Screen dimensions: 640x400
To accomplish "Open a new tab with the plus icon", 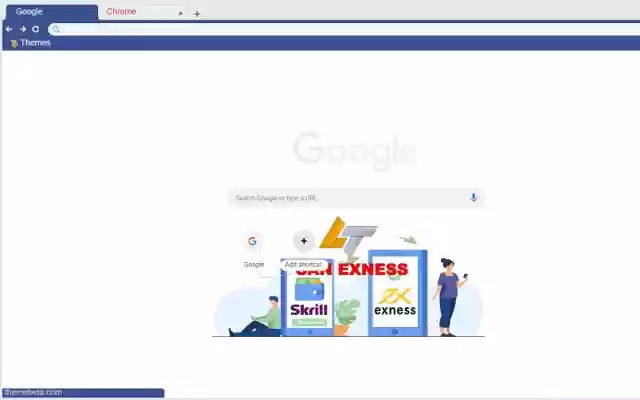I will click(197, 13).
